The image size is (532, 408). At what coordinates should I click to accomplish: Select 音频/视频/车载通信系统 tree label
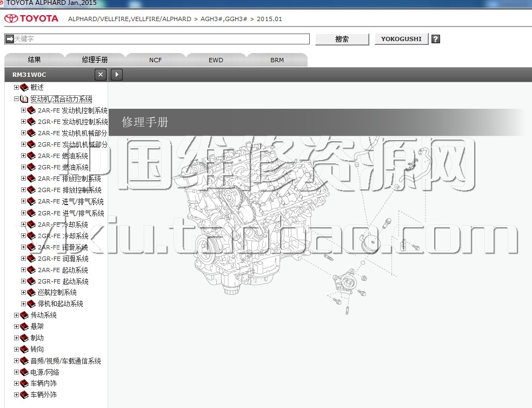tap(66, 361)
